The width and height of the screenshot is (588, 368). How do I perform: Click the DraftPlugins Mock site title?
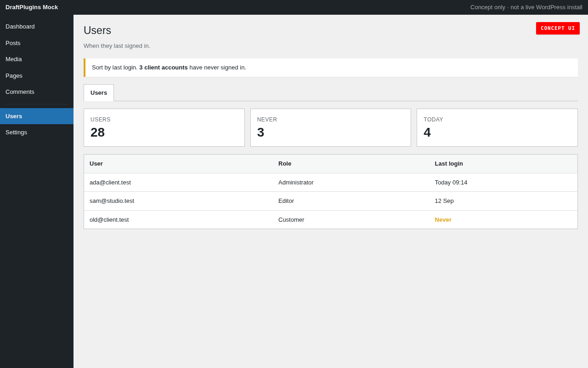(32, 7)
